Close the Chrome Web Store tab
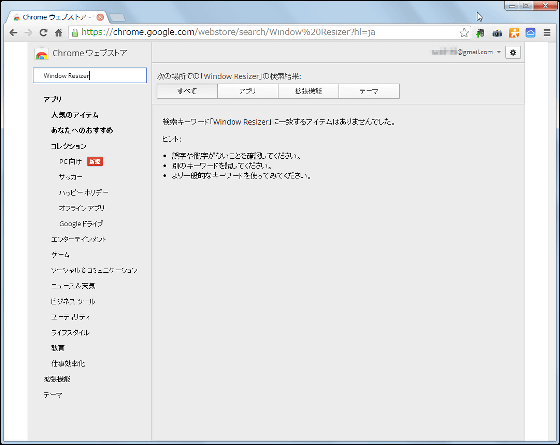 (100, 17)
